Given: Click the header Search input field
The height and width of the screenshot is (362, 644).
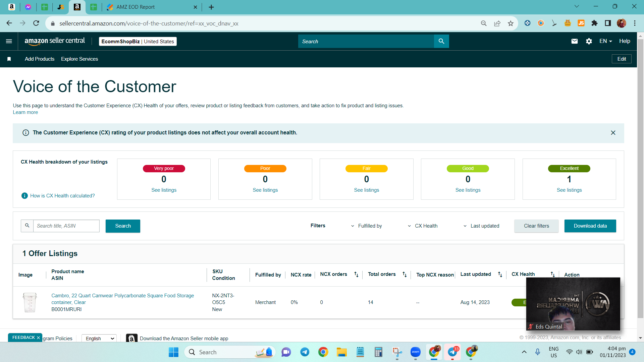Looking at the screenshot, I should [x=366, y=41].
